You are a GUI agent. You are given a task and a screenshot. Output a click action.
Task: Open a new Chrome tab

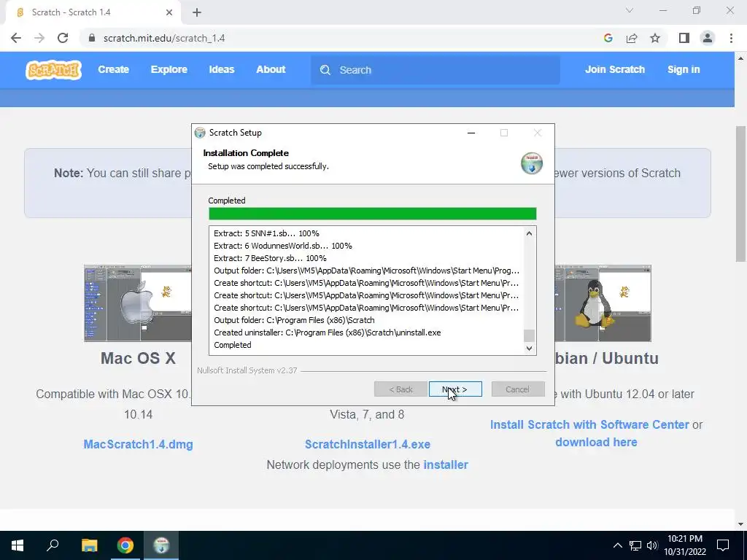tap(197, 12)
